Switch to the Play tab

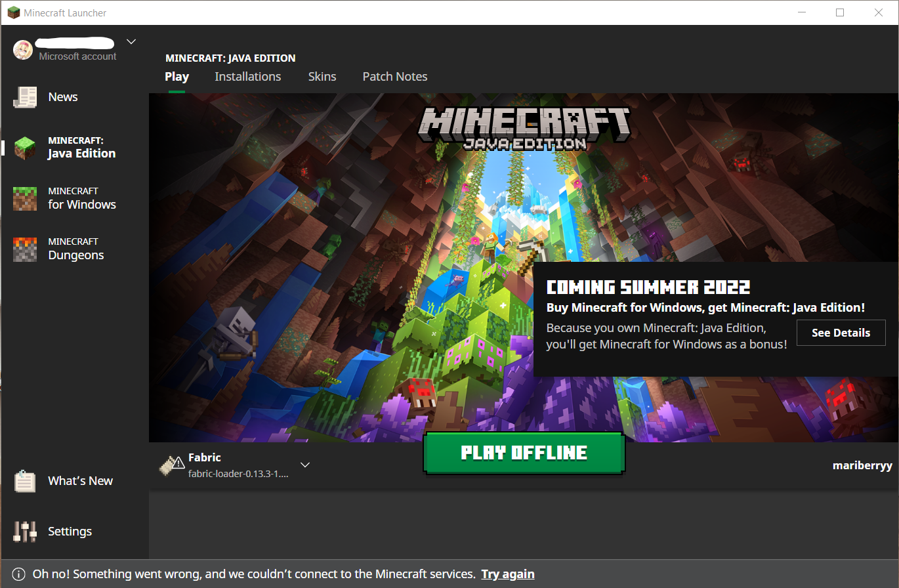tap(177, 77)
